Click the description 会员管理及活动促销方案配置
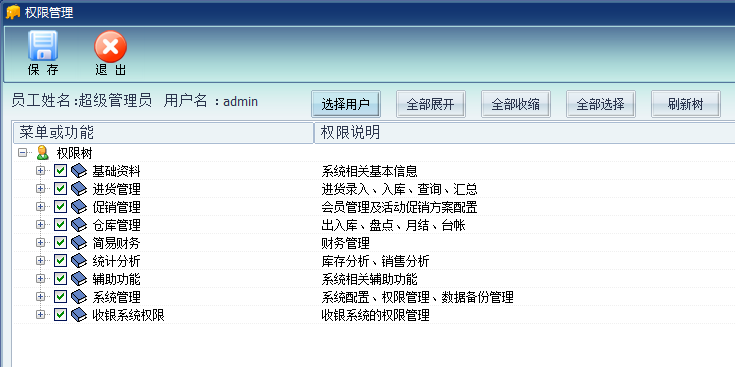735x367 pixels. click(399, 207)
